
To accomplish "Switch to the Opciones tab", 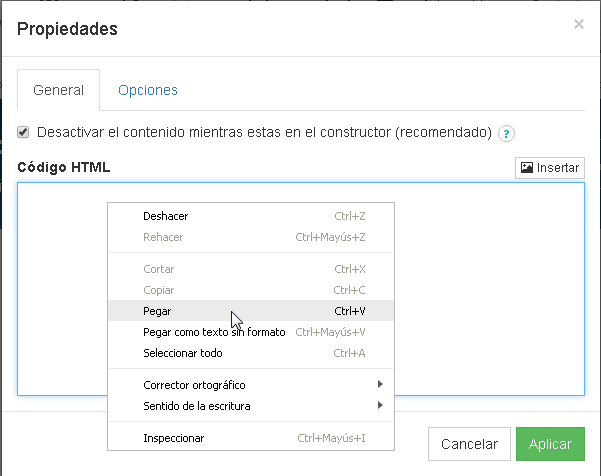I will pos(148,90).
